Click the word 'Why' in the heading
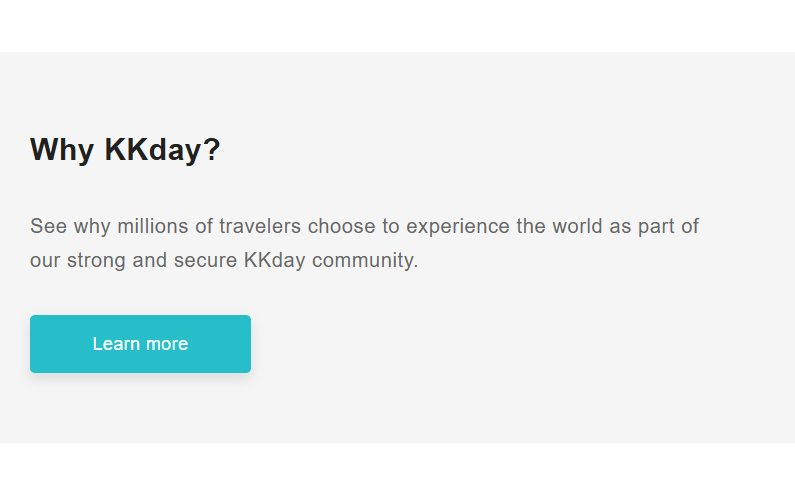Image resolution: width=795 pixels, height=497 pixels. click(x=62, y=150)
